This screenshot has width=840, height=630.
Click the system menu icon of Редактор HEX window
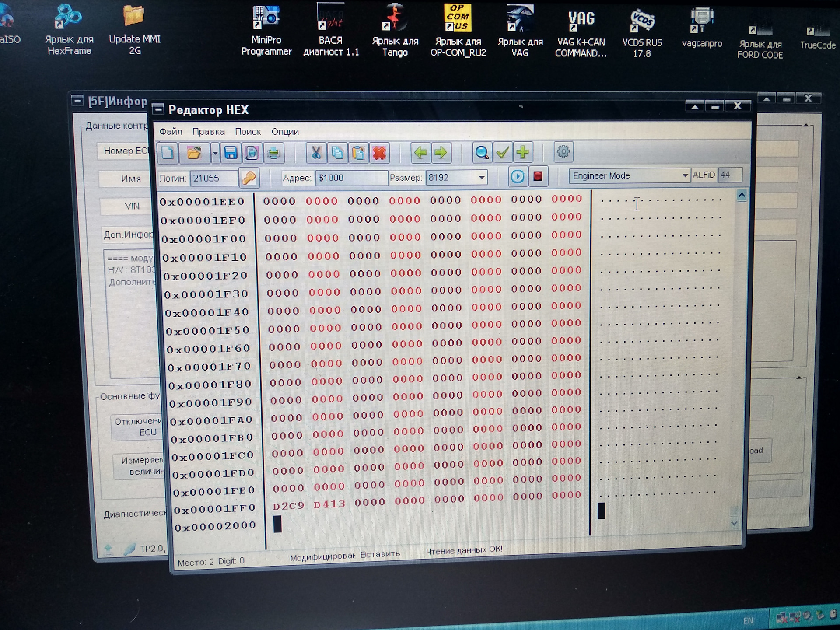tap(158, 109)
